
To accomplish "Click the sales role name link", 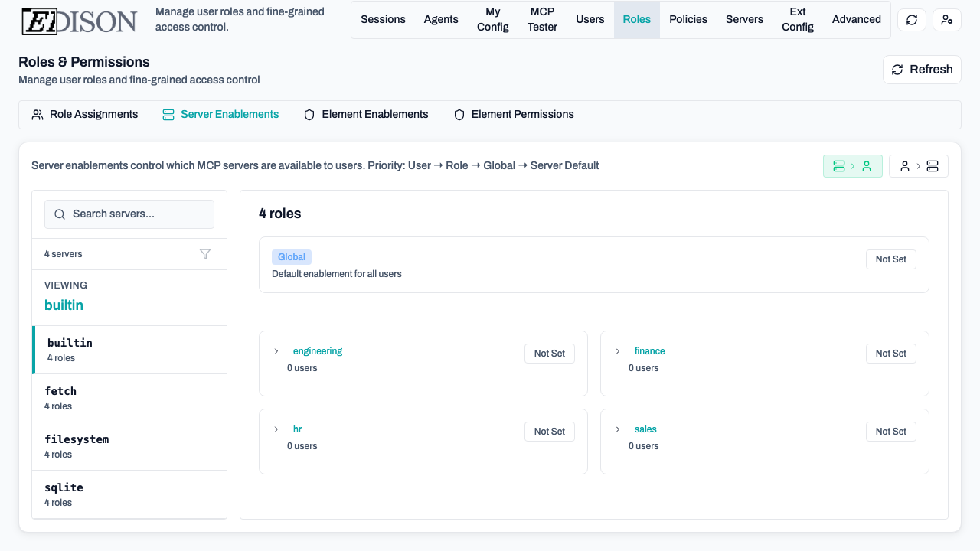I will pyautogui.click(x=645, y=429).
